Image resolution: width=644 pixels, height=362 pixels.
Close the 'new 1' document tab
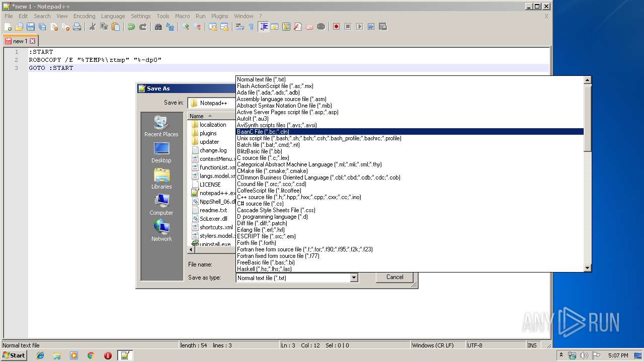click(33, 41)
